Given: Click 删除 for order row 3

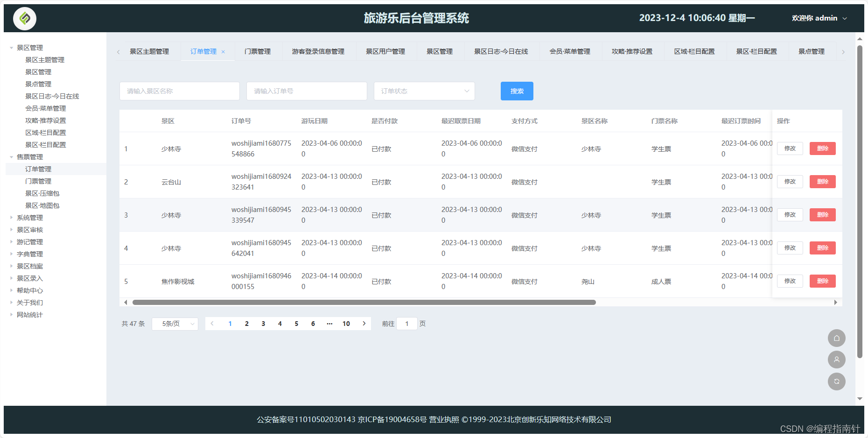Looking at the screenshot, I should (823, 215).
